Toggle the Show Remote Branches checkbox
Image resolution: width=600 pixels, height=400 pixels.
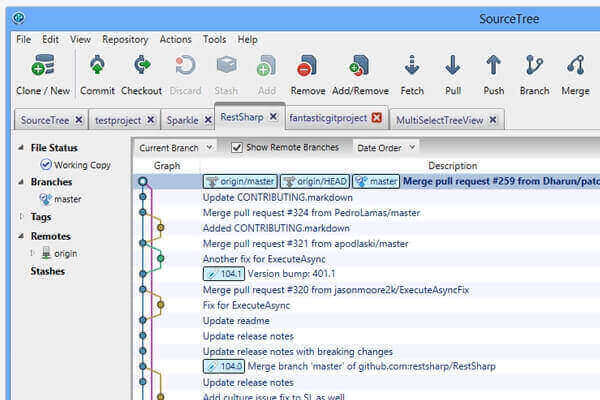237,147
